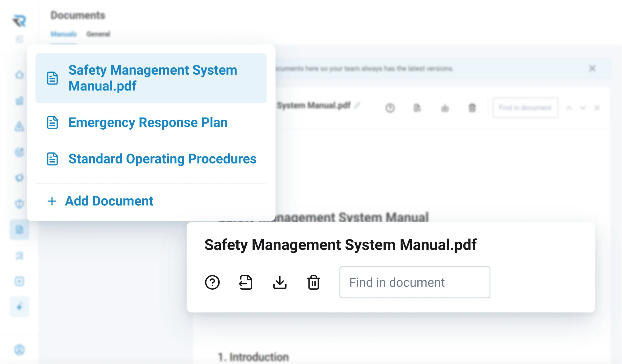The width and height of the screenshot is (622, 364).
Task: Clear the search with the X beside the chevrons
Action: pyautogui.click(x=597, y=108)
